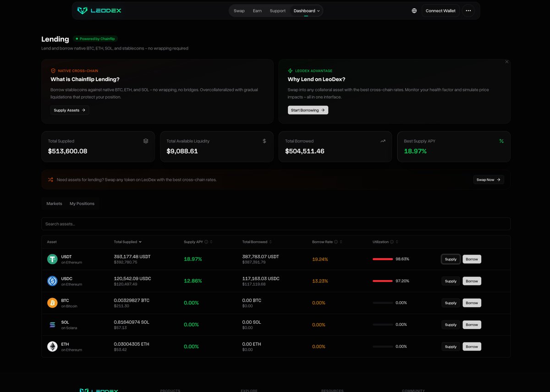Click Swap Now button
Image resolution: width=550 pixels, height=392 pixels.
pyautogui.click(x=489, y=180)
